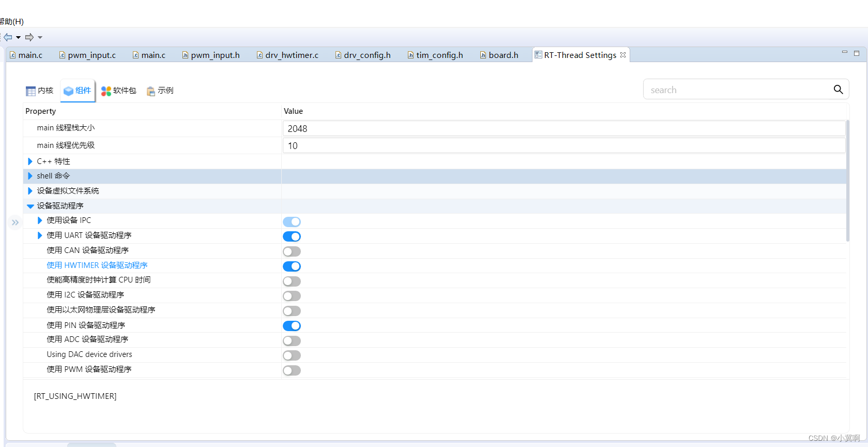Click the [RT_USING_HWTIMER] macro text
868x447 pixels.
(75, 396)
